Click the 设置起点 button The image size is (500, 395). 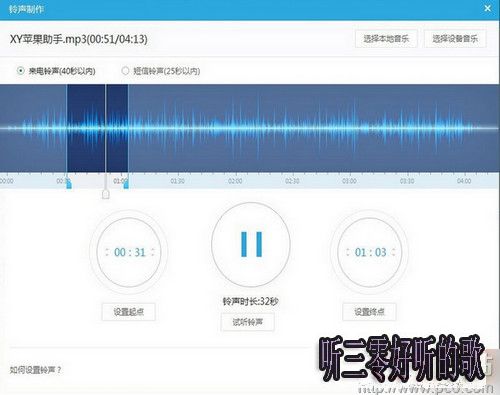pyautogui.click(x=129, y=312)
